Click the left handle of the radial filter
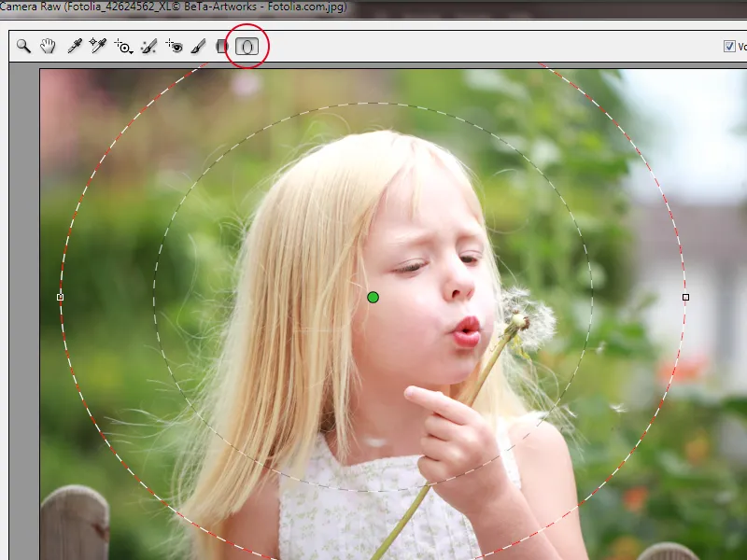The height and width of the screenshot is (560, 747). click(60, 297)
